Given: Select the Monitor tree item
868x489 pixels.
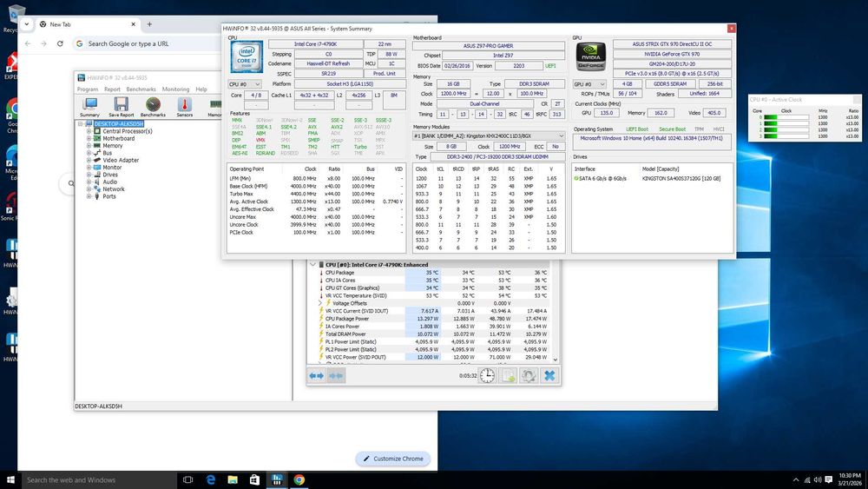Looking at the screenshot, I should click(x=112, y=168).
